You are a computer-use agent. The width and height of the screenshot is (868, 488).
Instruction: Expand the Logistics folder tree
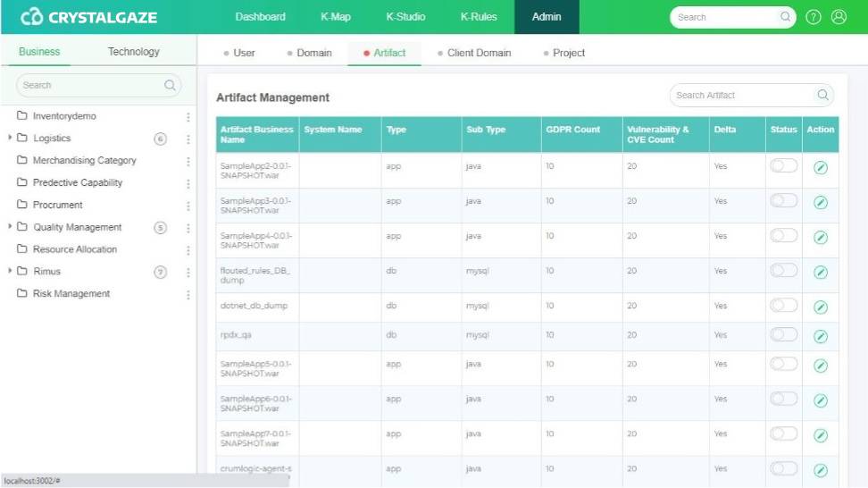click(x=10, y=138)
